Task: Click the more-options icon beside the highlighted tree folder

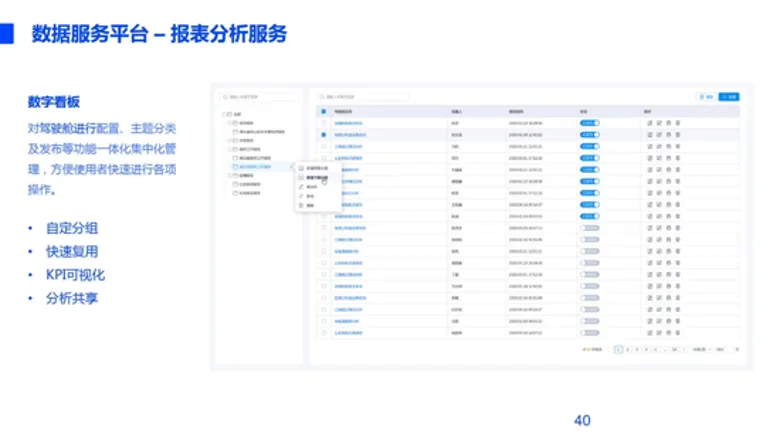Action: point(291,167)
